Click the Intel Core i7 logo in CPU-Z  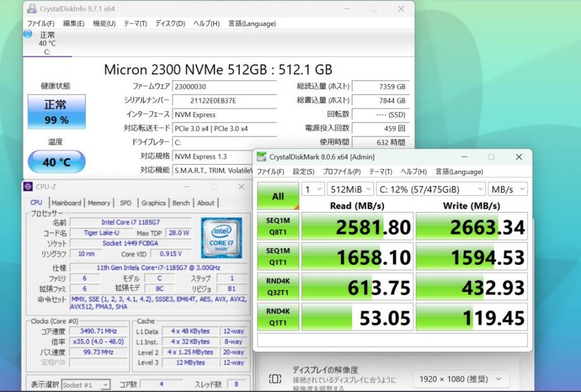point(221,238)
